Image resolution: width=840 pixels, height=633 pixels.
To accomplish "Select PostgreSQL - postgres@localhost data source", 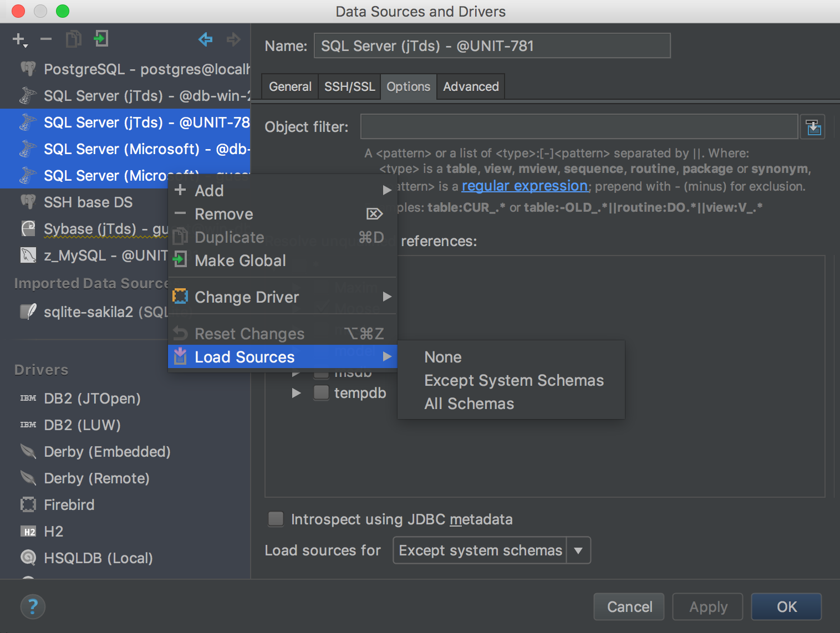I will 125,69.
